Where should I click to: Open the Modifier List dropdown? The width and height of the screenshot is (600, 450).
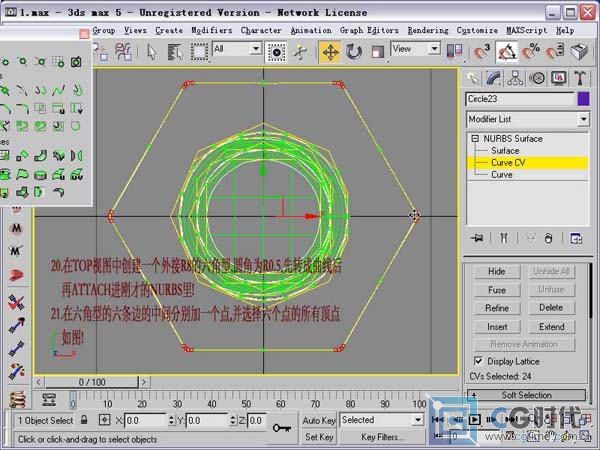[583, 119]
